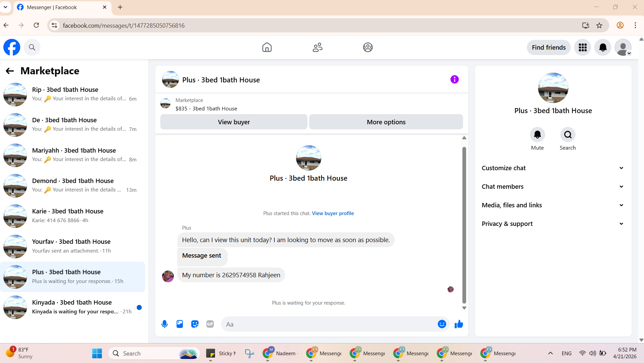644x363 pixels.
Task: Open the De · 3bed 1bath House chat
Action: click(x=73, y=125)
